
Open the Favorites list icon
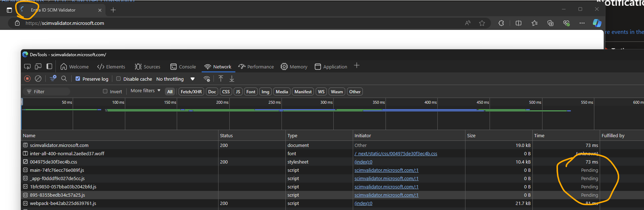(x=535, y=23)
